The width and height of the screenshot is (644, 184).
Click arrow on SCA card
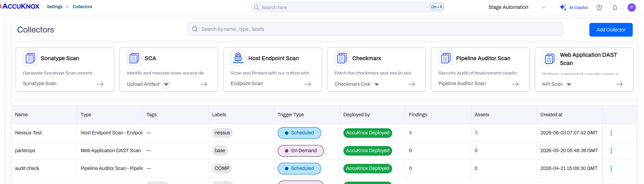pyautogui.click(x=204, y=84)
